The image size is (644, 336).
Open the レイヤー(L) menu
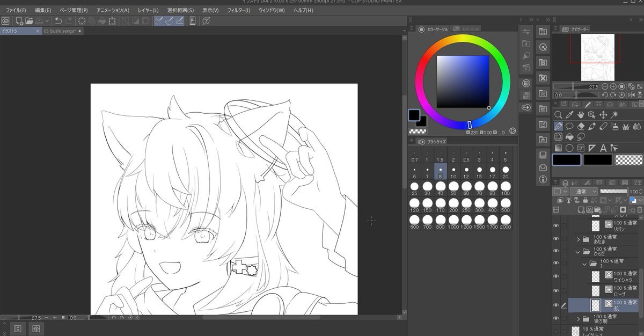click(x=148, y=10)
